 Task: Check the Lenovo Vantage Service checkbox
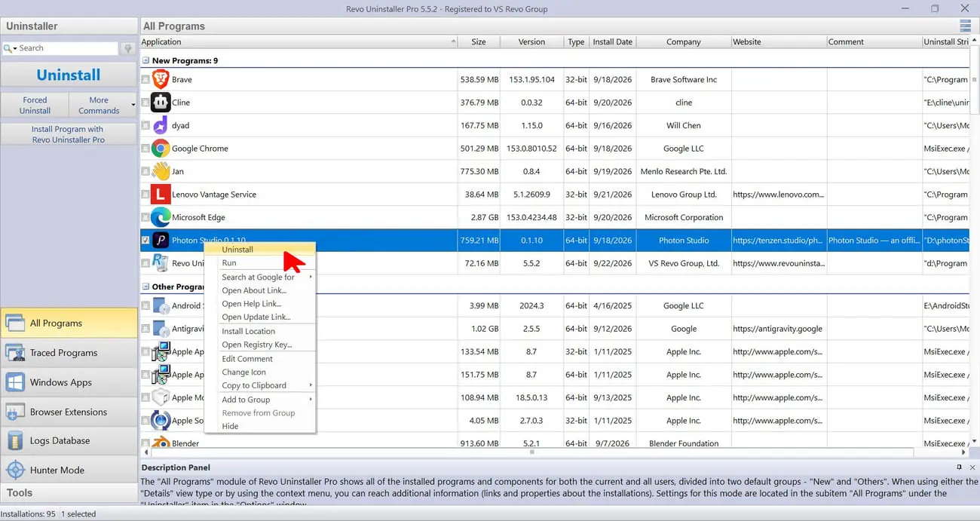pyautogui.click(x=145, y=194)
